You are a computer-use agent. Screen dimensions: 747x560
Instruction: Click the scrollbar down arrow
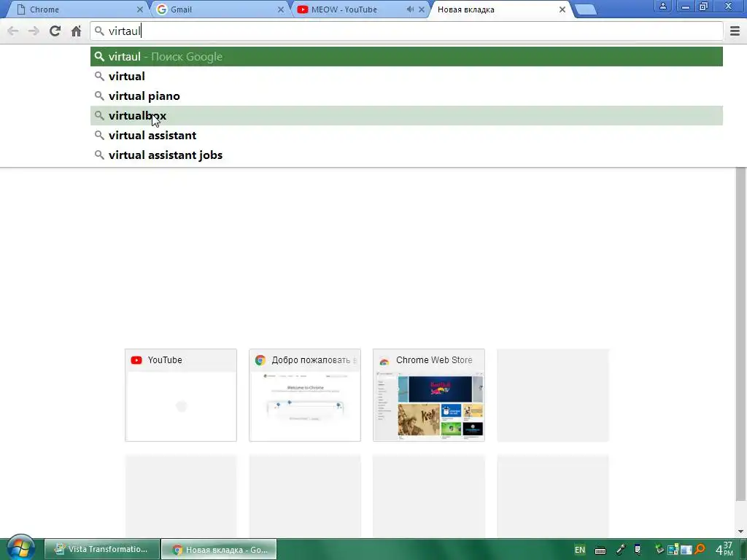(740, 532)
